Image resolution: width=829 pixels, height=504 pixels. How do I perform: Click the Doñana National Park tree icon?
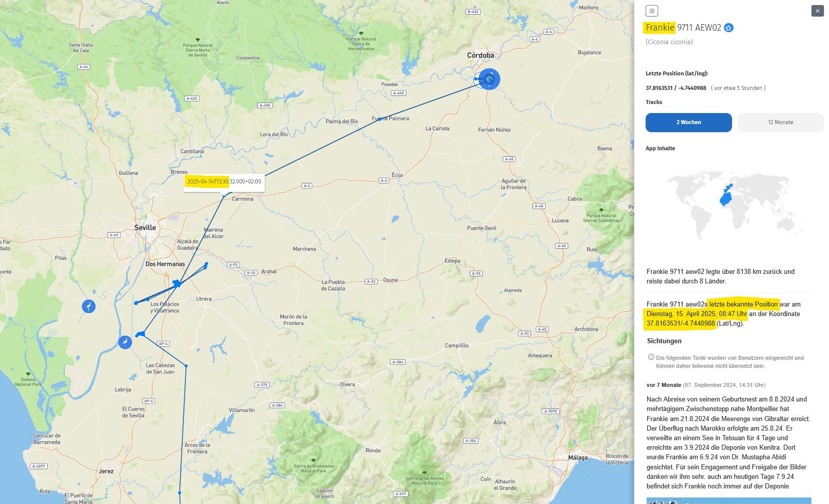[28, 374]
